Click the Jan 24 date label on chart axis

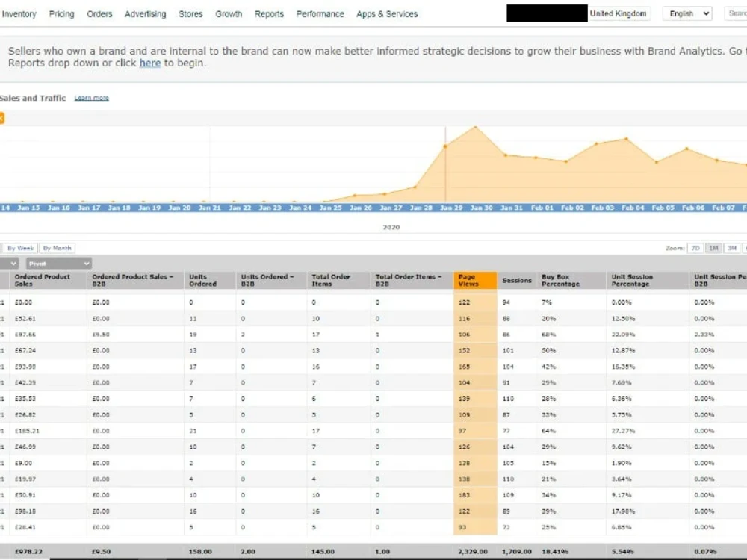point(300,208)
